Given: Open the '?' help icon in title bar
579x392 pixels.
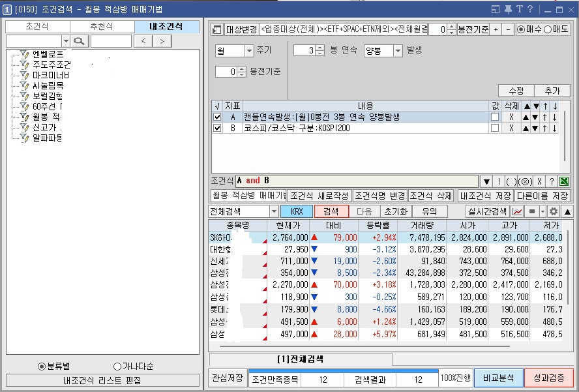Looking at the screenshot, I should pos(530,9).
